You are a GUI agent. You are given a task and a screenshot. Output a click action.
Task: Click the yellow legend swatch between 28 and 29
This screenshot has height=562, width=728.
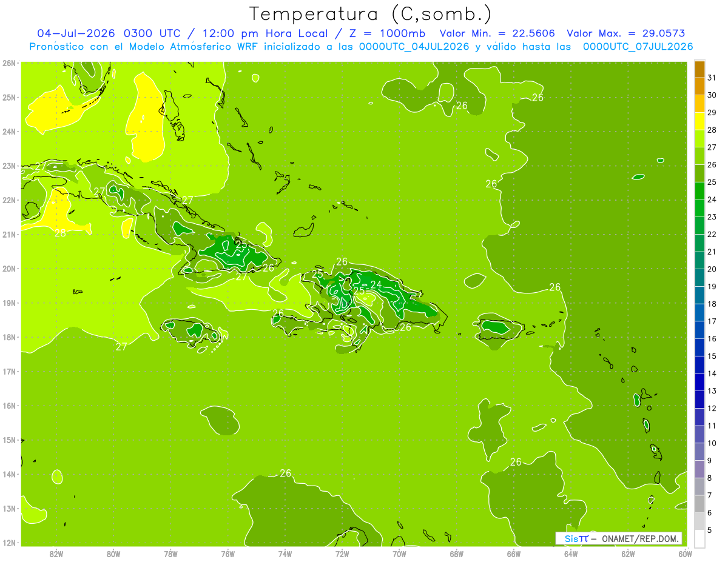[699, 121]
